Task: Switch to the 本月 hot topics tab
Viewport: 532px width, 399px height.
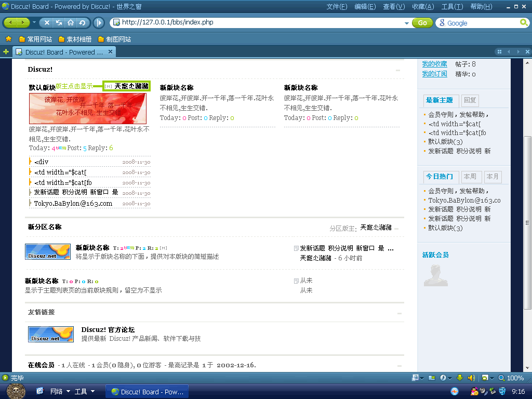Action: 493,177
